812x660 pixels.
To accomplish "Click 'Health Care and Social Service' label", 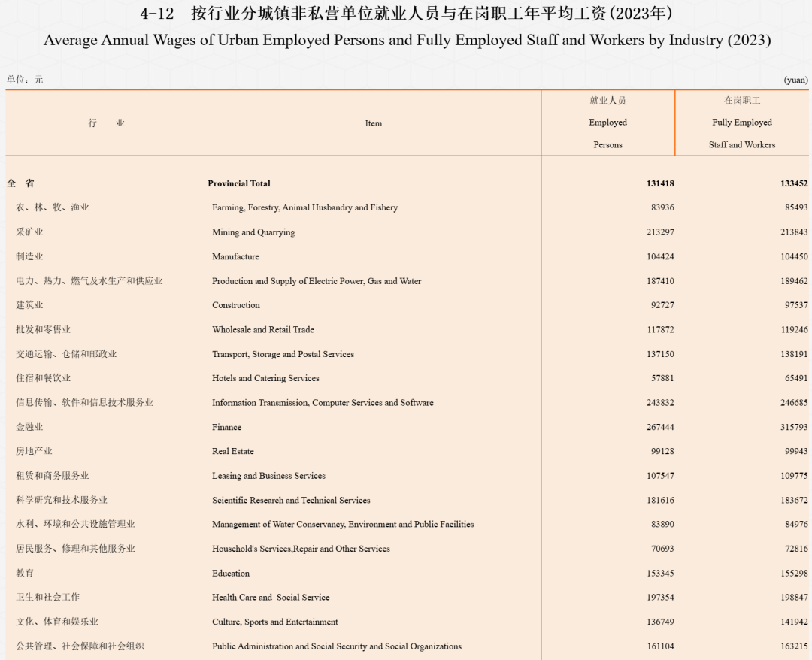I will tap(271, 598).
